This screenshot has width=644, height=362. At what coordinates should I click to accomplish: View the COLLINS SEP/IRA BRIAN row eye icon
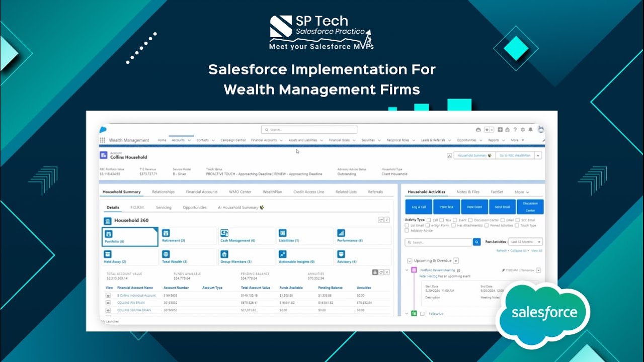point(108,310)
